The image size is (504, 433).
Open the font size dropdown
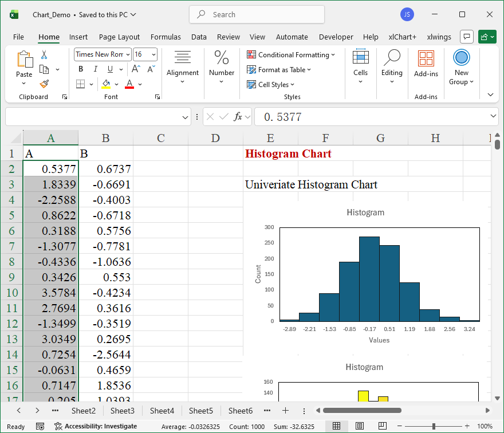(x=153, y=54)
